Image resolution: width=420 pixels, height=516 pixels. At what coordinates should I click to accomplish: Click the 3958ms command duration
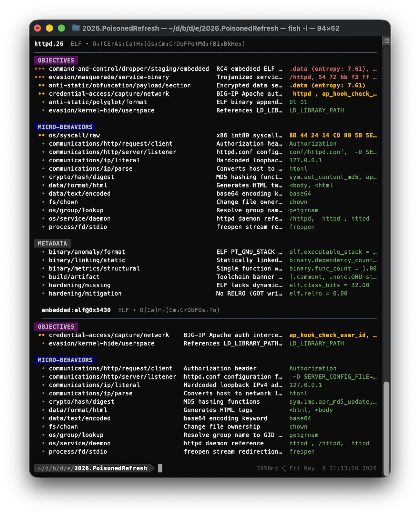267,468
